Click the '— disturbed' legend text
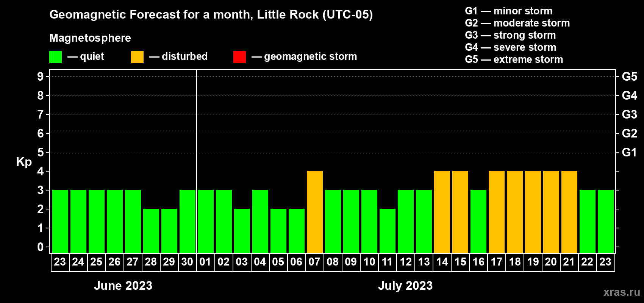The width and height of the screenshot is (644, 303). (x=178, y=56)
